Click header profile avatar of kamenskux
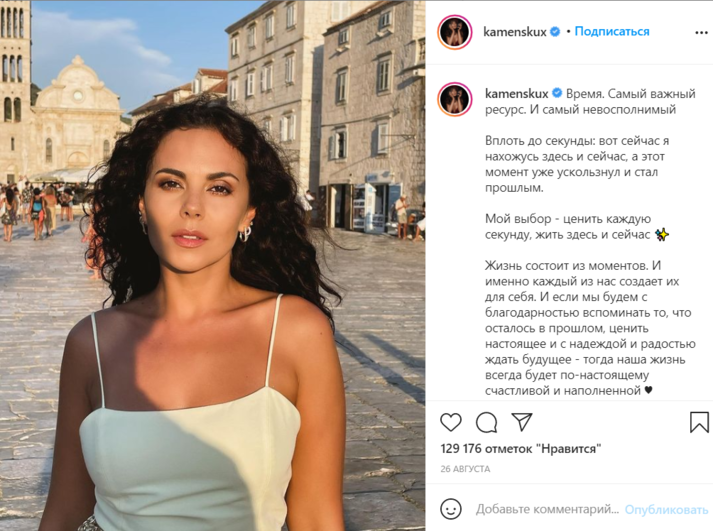Screen dimensions: 713x531 [x=455, y=32]
